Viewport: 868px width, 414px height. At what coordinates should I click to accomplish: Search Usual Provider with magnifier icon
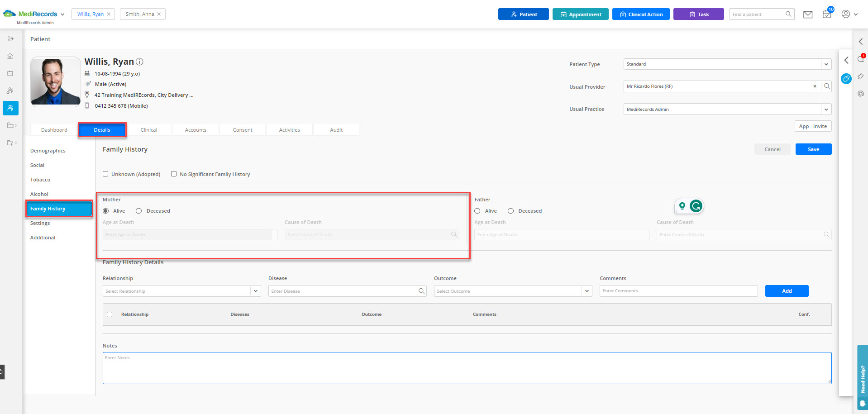click(827, 86)
